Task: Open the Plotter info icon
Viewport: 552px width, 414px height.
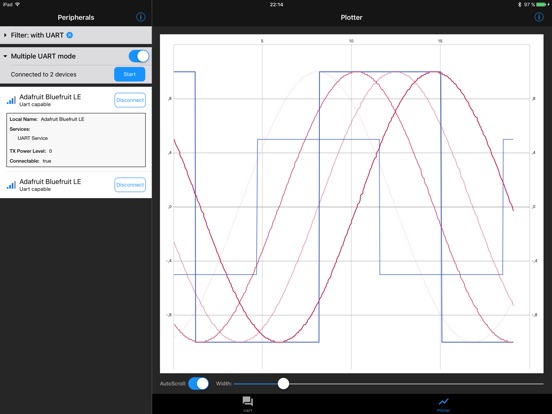Action: (539, 17)
